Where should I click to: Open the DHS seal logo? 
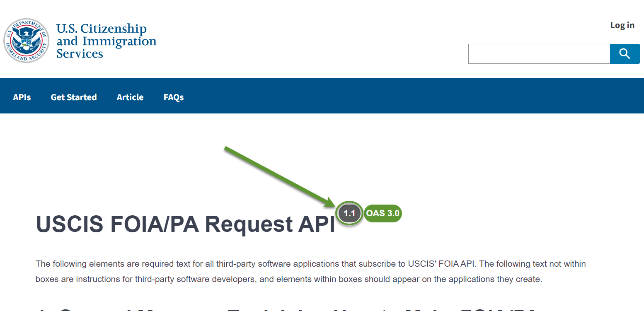(27, 41)
